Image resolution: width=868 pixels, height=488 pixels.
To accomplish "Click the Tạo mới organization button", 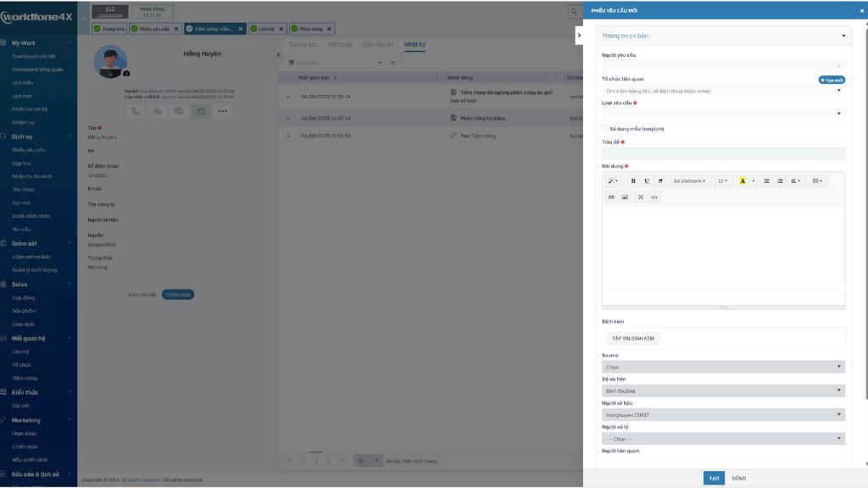I will click(x=832, y=80).
